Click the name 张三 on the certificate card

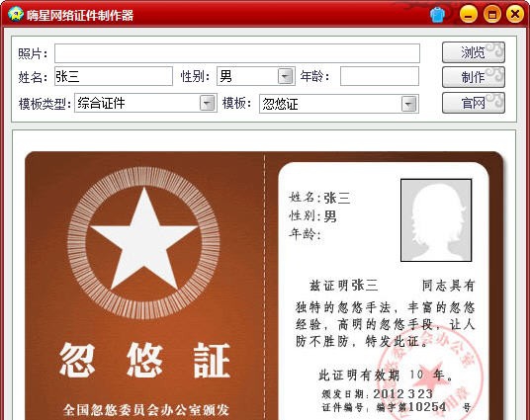336,198
